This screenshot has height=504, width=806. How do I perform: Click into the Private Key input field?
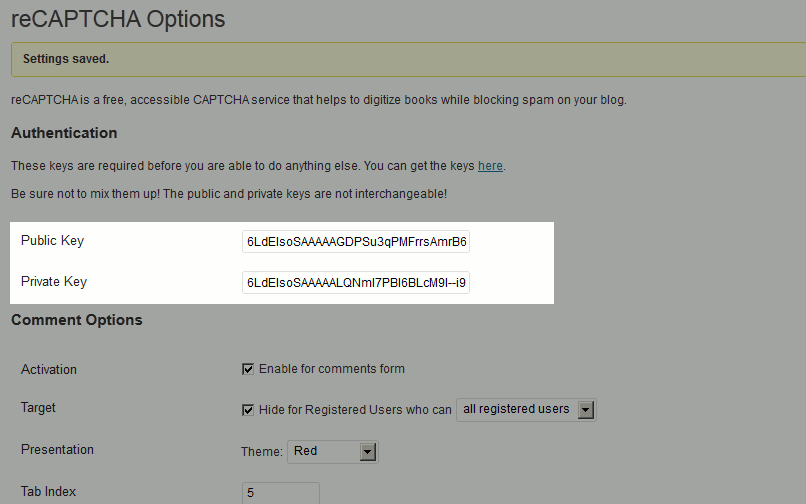356,282
